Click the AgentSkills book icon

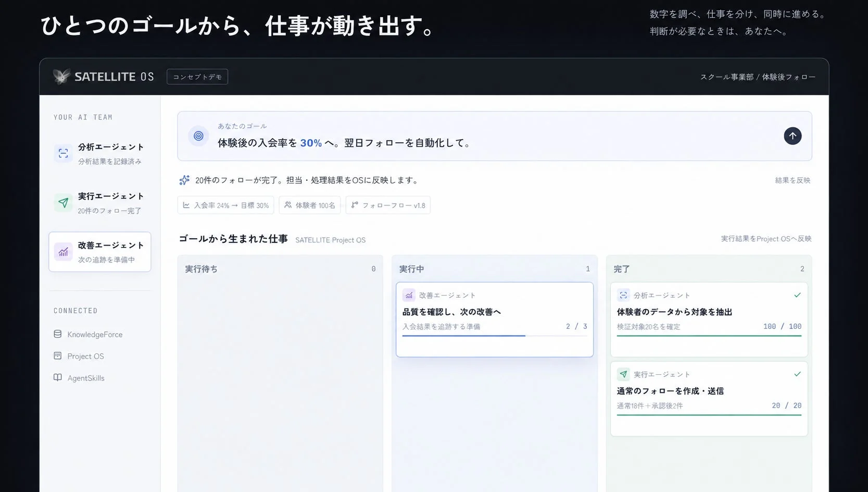tap(58, 378)
